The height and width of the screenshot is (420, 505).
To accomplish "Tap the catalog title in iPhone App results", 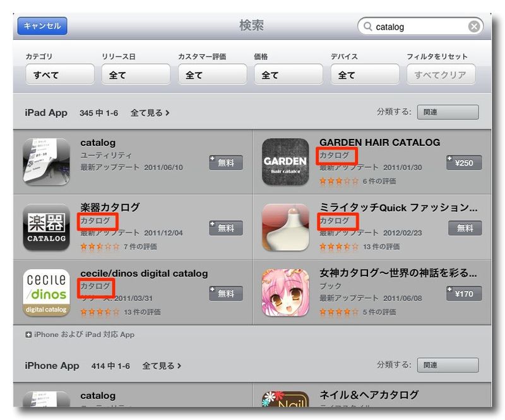I will click(98, 395).
